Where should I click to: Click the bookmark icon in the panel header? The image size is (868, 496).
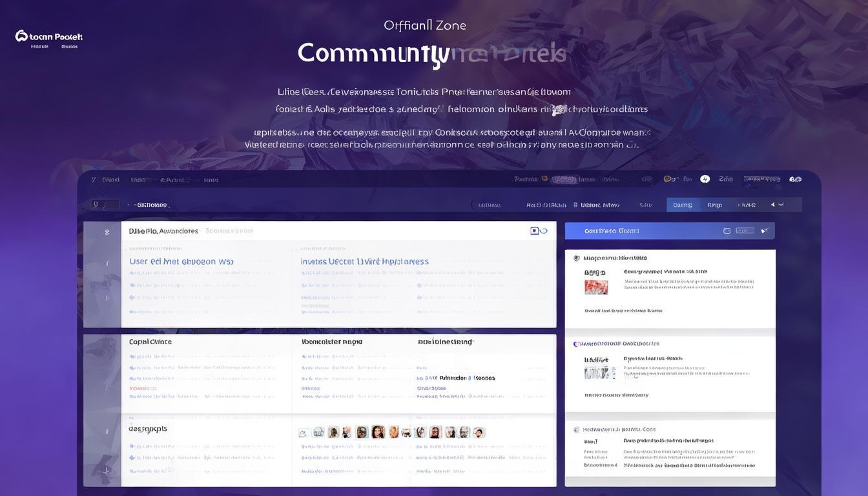(x=534, y=229)
